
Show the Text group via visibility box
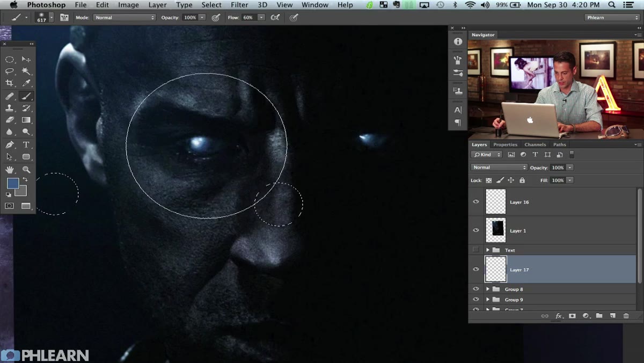pyautogui.click(x=475, y=250)
